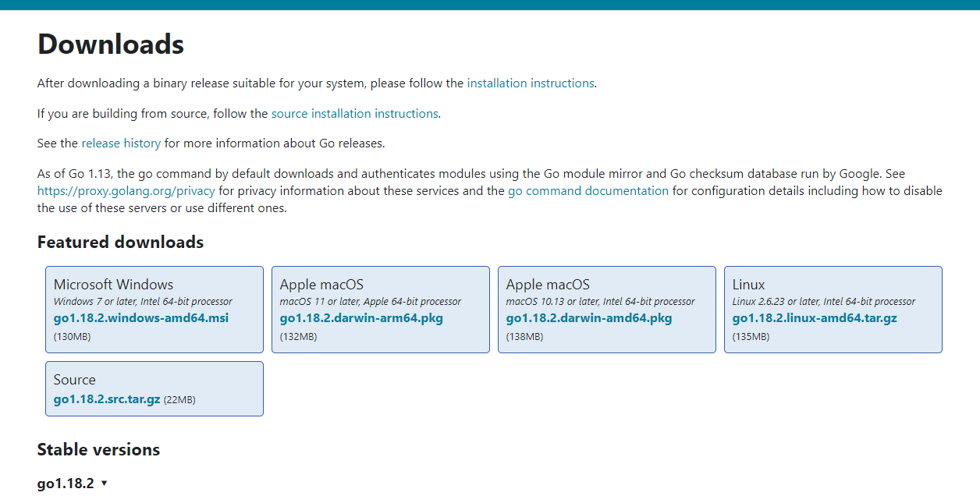Click the (132MB) size label

[299, 337]
